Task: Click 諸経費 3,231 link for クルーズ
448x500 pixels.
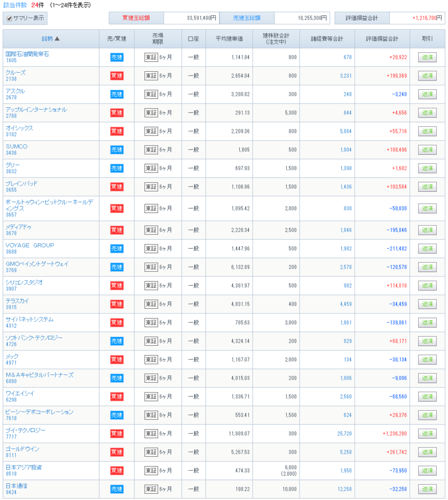Action: click(x=345, y=76)
